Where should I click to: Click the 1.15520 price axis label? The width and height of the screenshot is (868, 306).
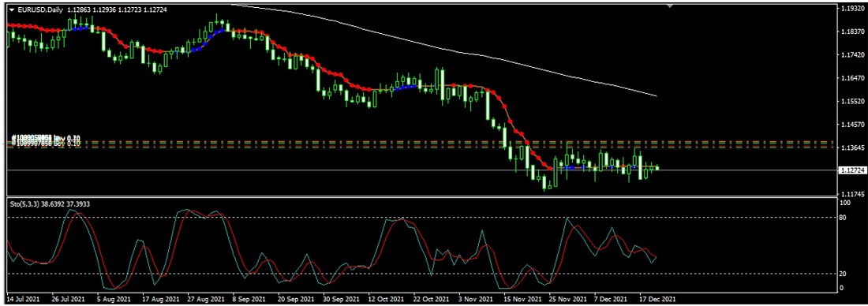852,102
